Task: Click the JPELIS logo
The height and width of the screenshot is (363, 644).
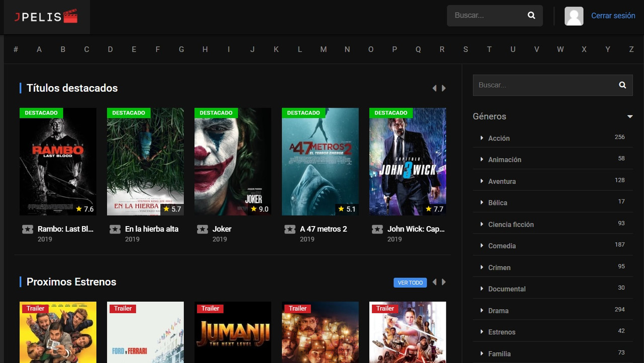Action: [x=46, y=17]
